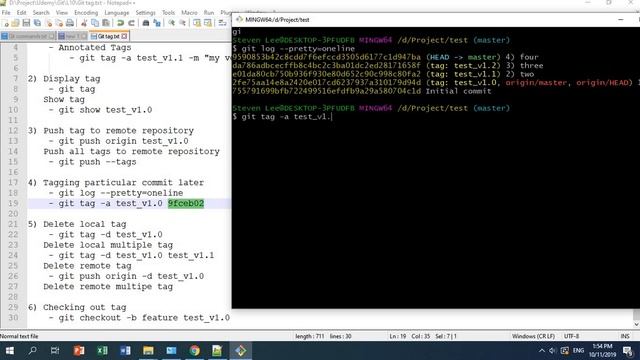The image size is (640, 360).
Task: Click the Synchronize vertical scrolling icon
Action: point(197,23)
